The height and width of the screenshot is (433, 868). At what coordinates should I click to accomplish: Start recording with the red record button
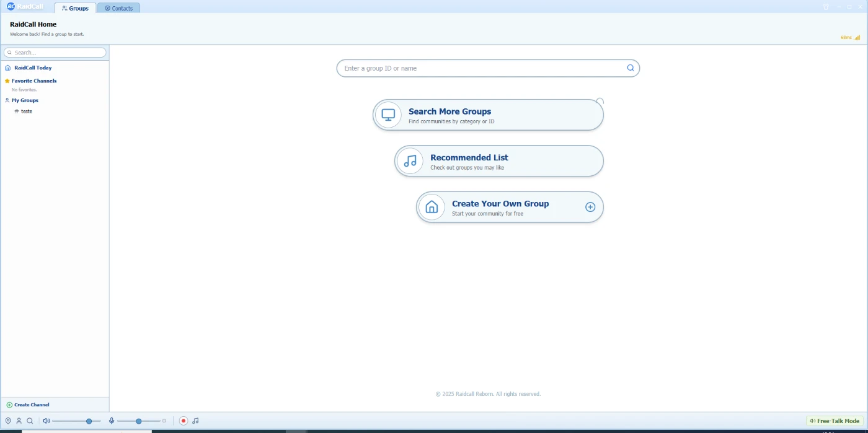(184, 421)
